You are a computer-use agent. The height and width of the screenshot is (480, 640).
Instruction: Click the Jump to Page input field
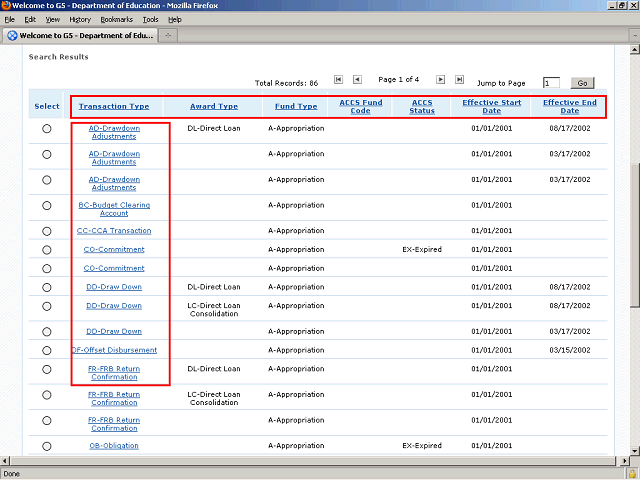pyautogui.click(x=551, y=83)
